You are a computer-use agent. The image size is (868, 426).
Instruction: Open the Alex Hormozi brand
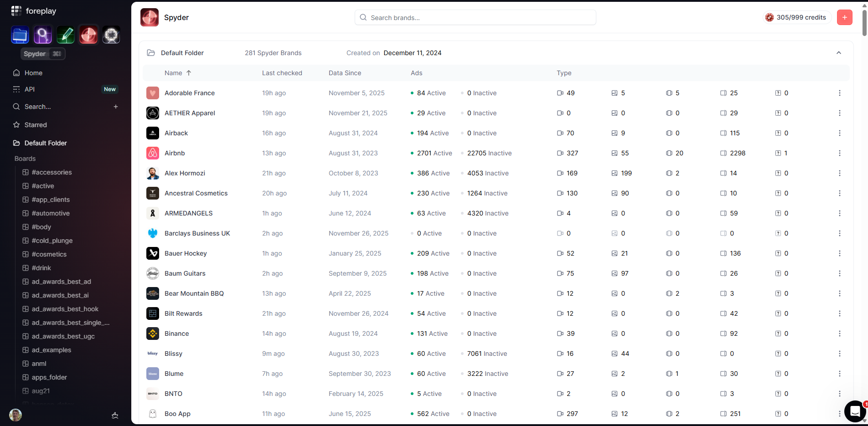pyautogui.click(x=185, y=173)
